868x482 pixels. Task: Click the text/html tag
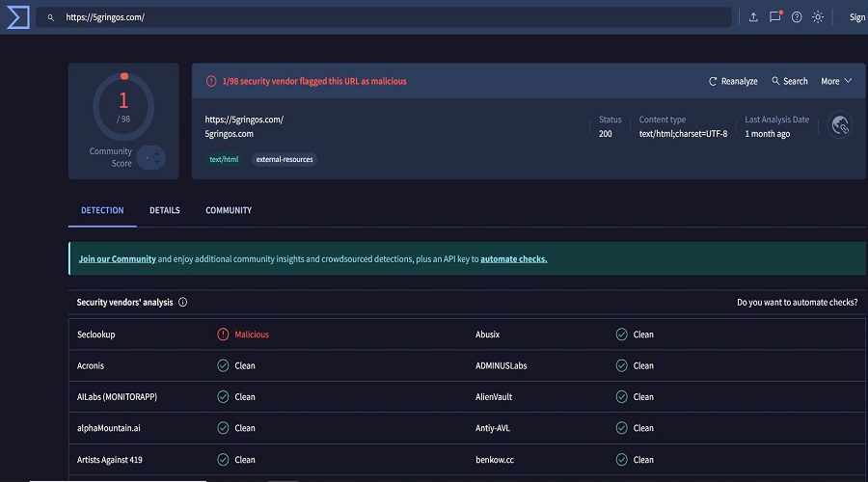[x=224, y=159]
